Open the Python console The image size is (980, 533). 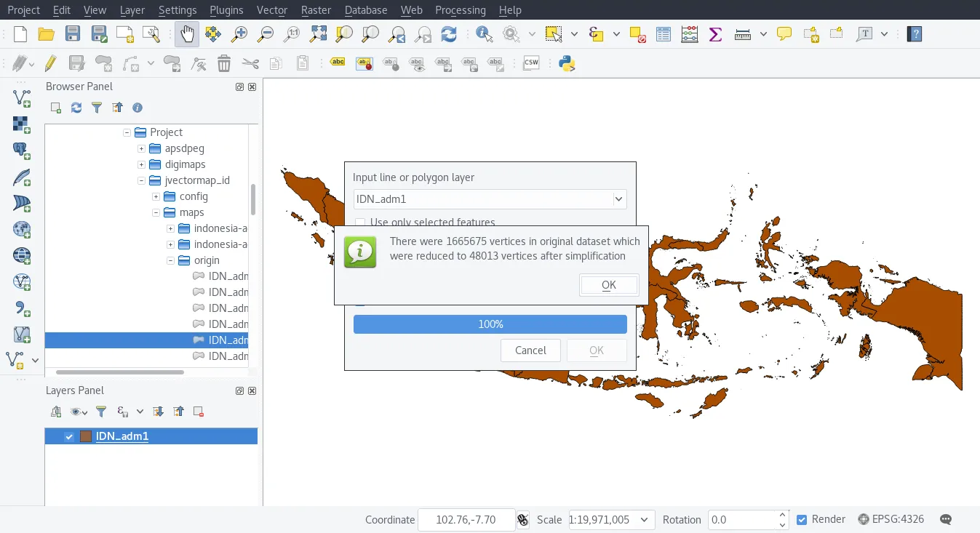[567, 63]
